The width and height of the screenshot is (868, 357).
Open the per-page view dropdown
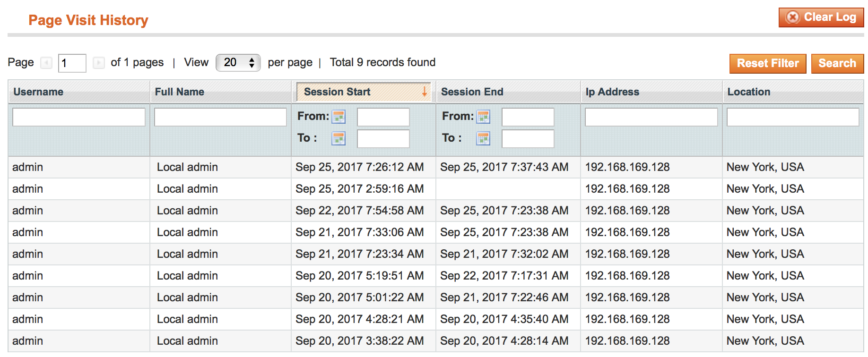tap(238, 63)
